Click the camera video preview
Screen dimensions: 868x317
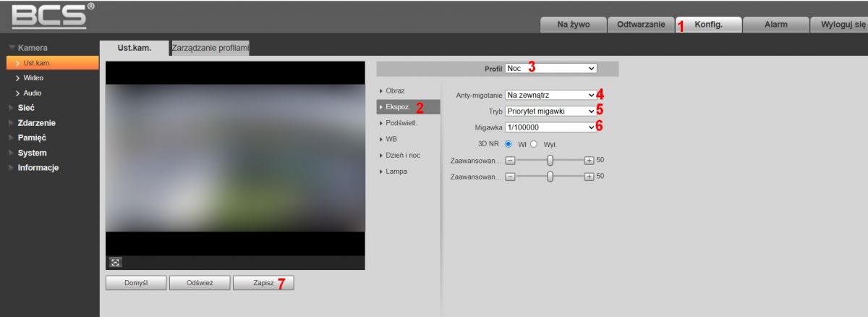235,158
